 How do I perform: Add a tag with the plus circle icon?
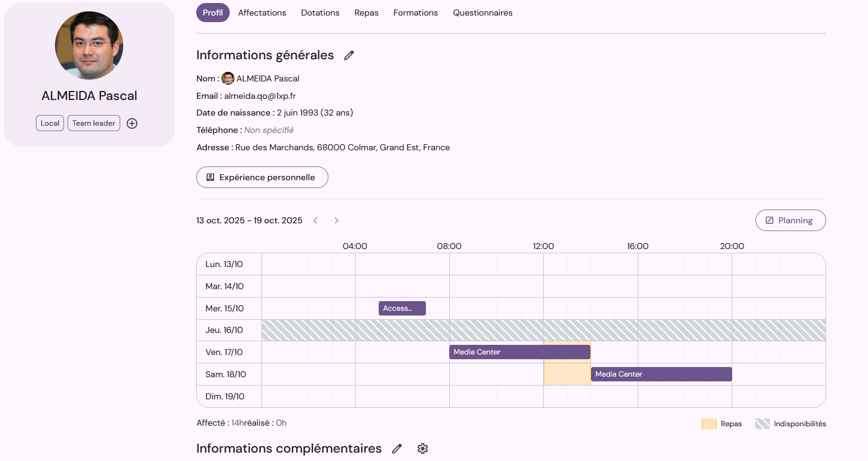click(x=132, y=123)
